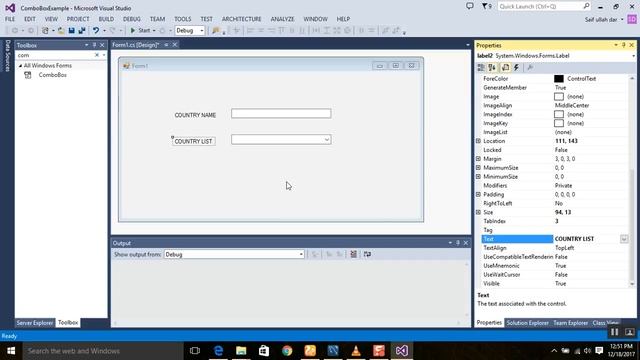640x360 pixels.
Task: Click the Clear All icon in Output toolbar
Action: coord(353,254)
